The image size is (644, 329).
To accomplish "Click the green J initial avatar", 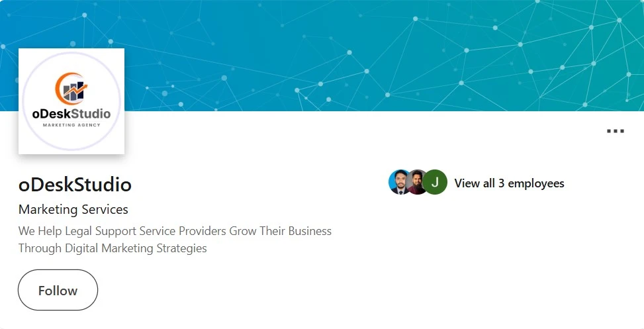I will click(x=435, y=182).
